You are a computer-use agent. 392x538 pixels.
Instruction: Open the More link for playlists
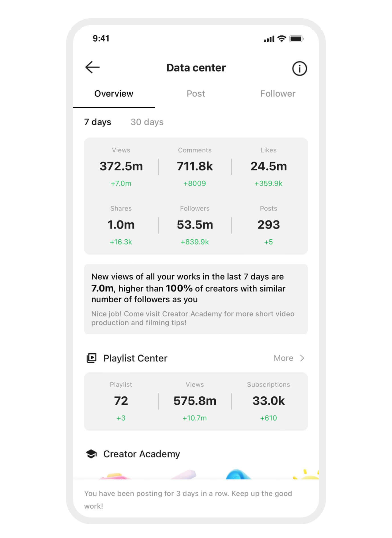tap(283, 358)
